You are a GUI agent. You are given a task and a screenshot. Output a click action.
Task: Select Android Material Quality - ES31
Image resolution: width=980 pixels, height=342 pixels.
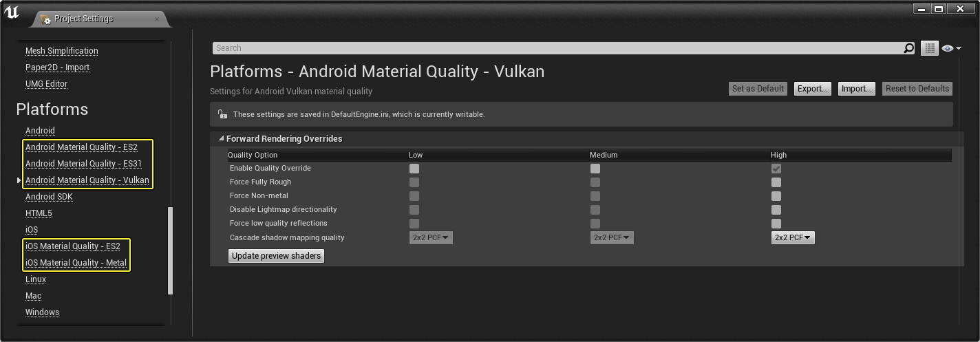[x=83, y=164]
